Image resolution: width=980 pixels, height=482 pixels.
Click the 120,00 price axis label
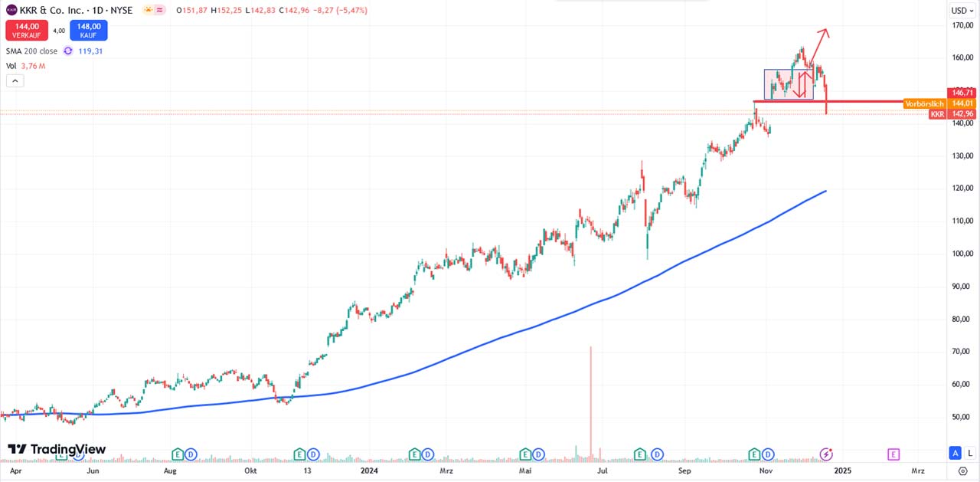coord(962,189)
